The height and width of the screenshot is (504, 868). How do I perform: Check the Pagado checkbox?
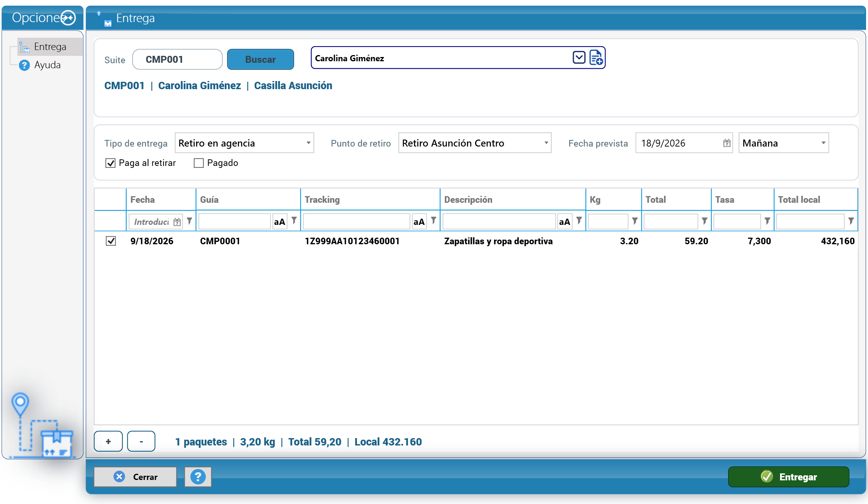199,163
